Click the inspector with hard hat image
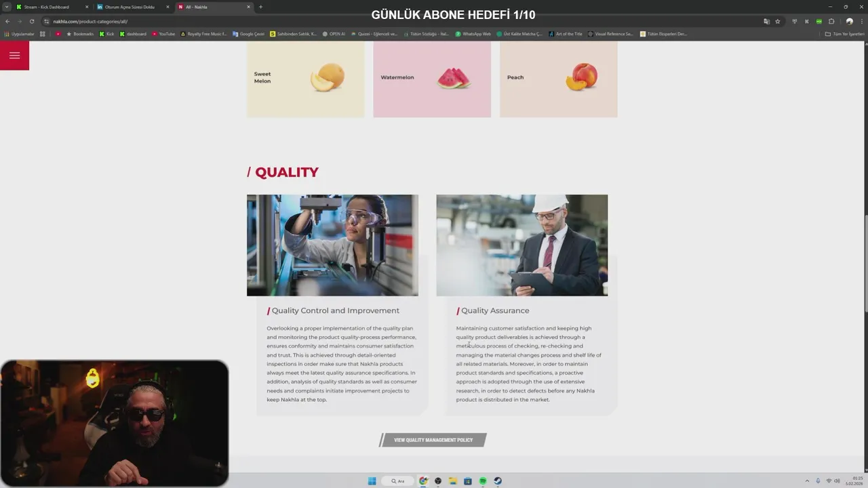Viewport: 868px width, 488px height. 522,245
